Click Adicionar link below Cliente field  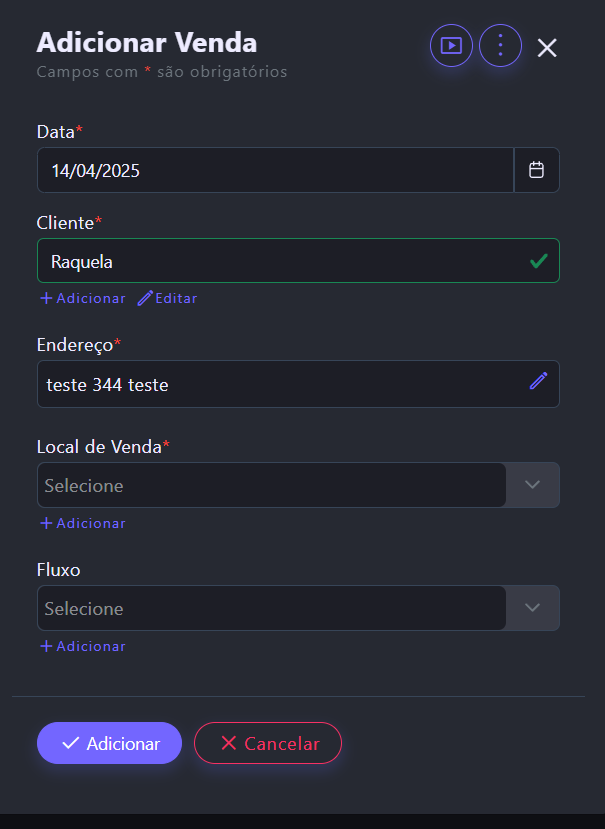coord(83,298)
